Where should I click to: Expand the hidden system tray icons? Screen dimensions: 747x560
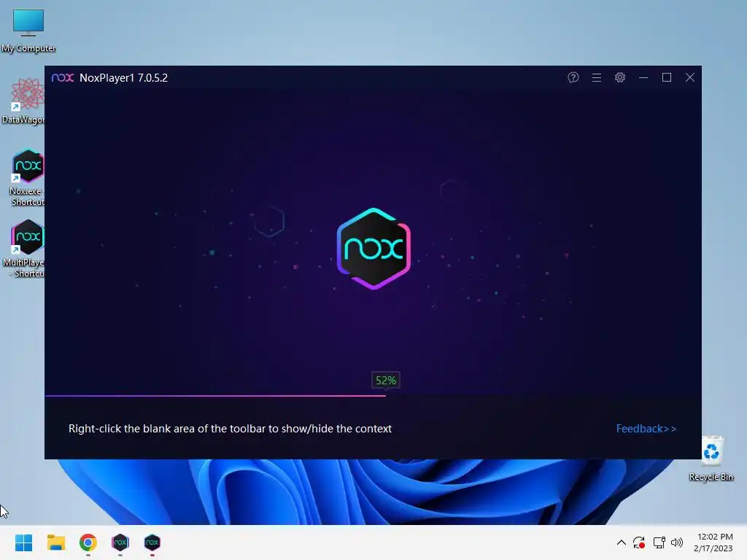point(622,542)
